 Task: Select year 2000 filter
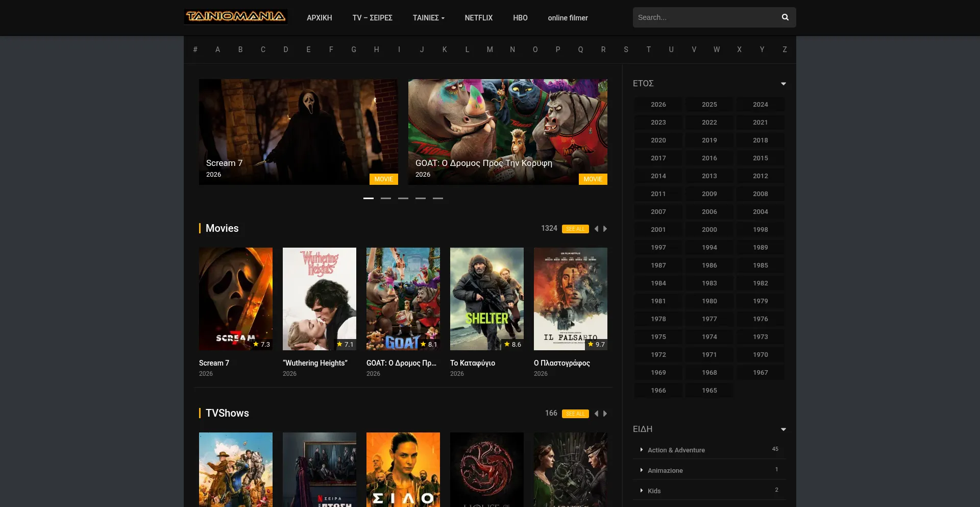coord(709,229)
